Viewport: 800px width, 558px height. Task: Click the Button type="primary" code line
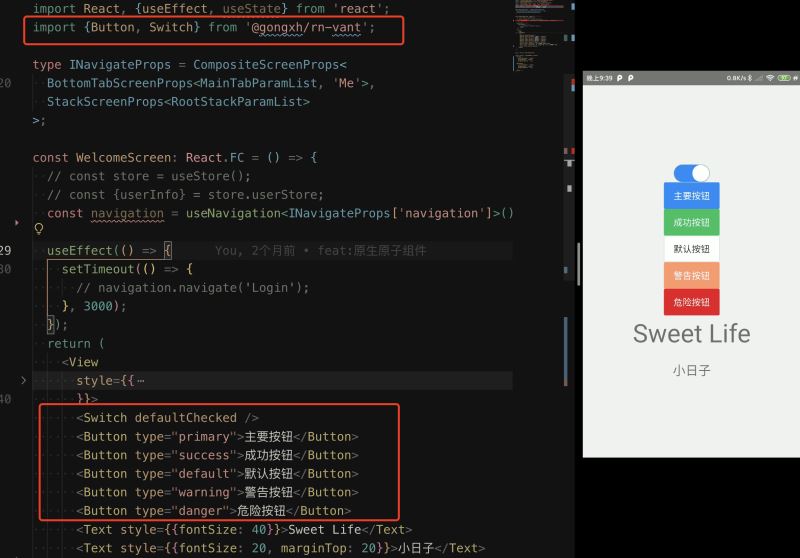pos(217,437)
